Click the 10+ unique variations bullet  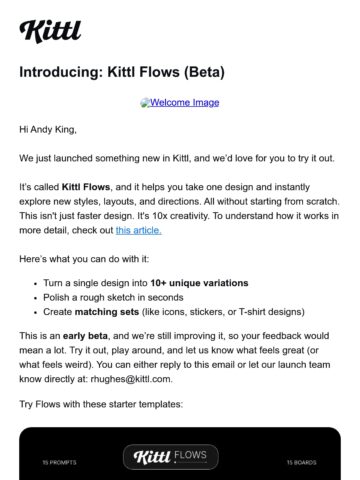(146, 283)
